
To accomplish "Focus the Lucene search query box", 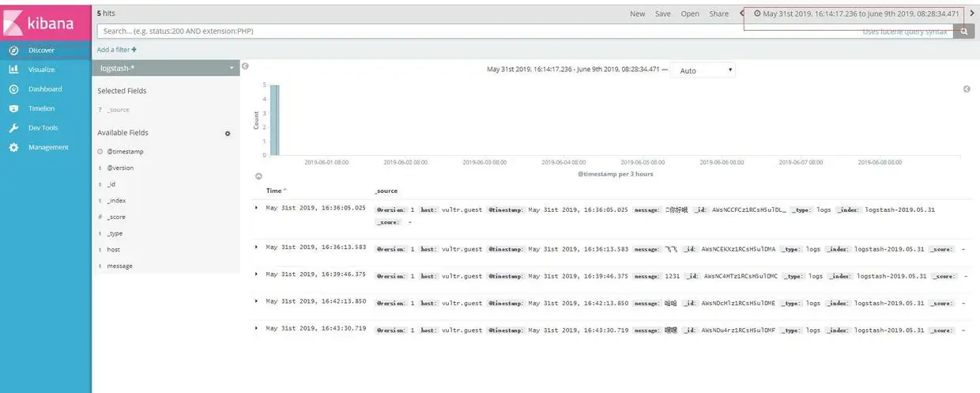I will click(x=525, y=31).
